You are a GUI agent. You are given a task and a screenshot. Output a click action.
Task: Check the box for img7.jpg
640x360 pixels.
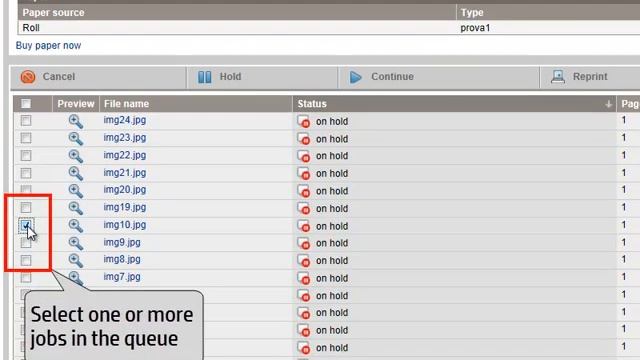[x=26, y=278]
